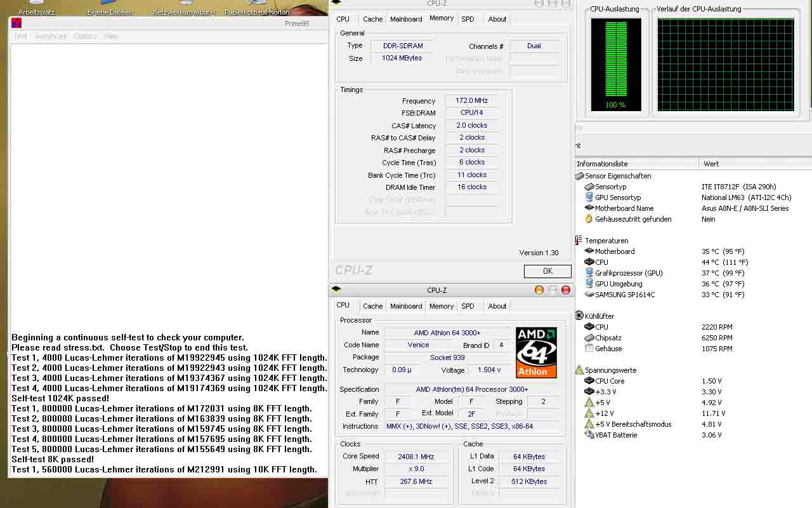Open SPD tab in lower CPU-Z window
The image size is (812, 508).
tap(468, 306)
